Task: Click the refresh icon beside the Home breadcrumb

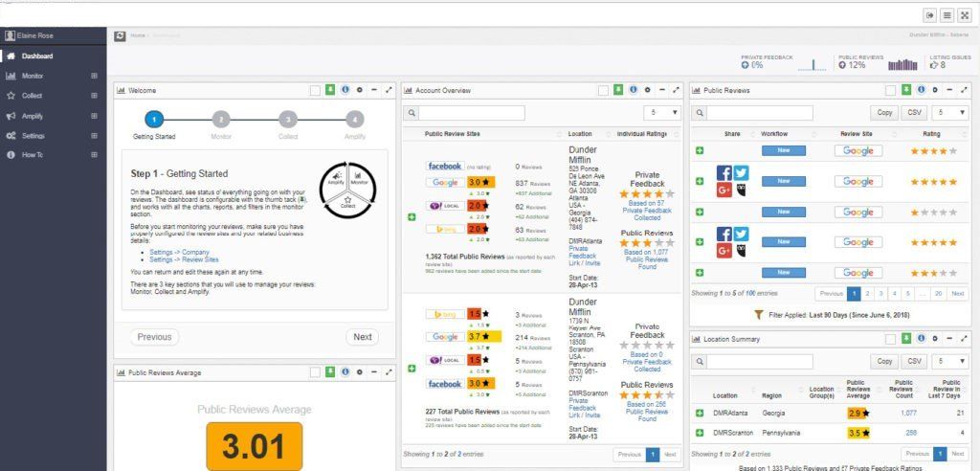Action: point(120,35)
